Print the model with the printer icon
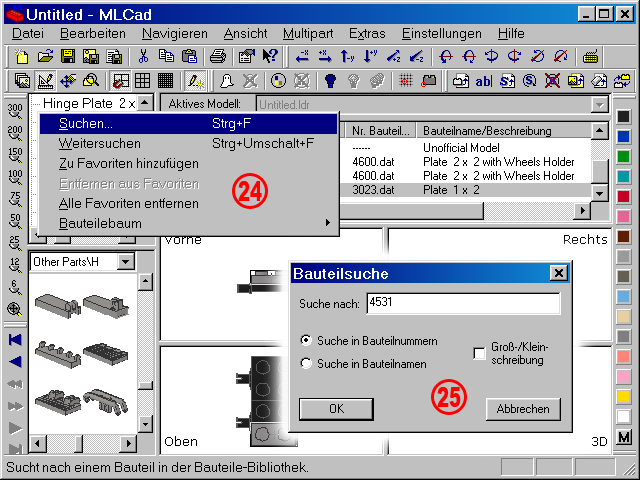640x480 pixels. (218, 56)
